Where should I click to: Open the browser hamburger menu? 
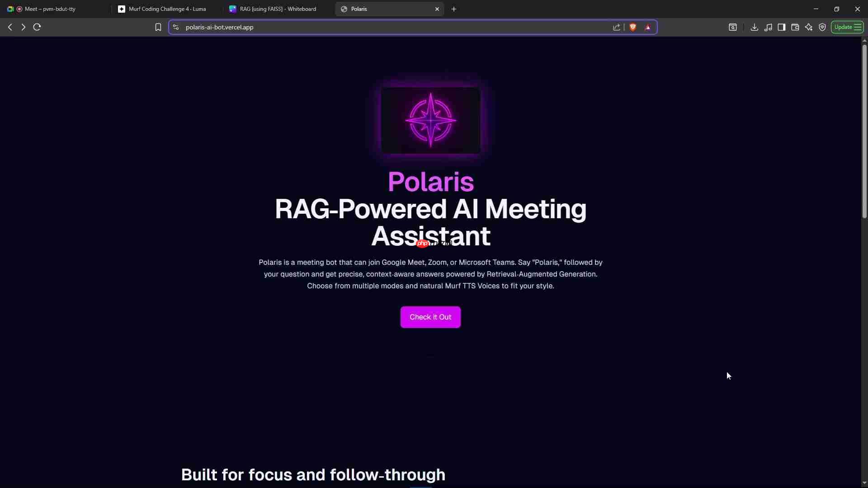(858, 27)
